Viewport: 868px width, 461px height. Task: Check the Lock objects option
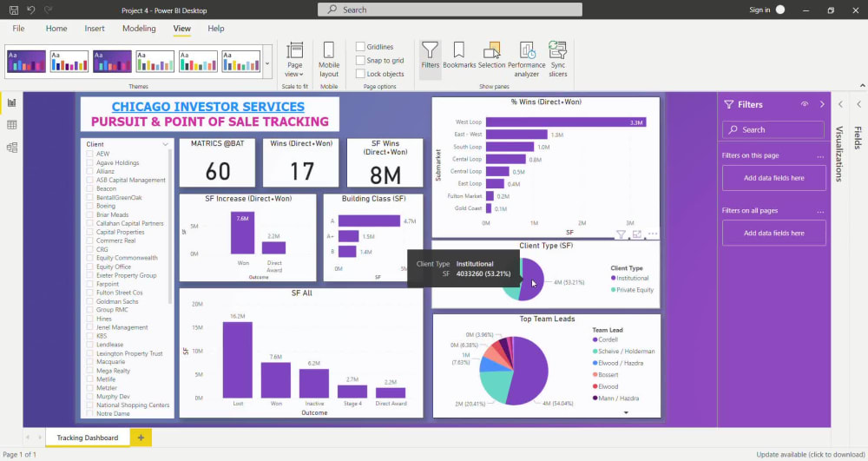point(360,74)
